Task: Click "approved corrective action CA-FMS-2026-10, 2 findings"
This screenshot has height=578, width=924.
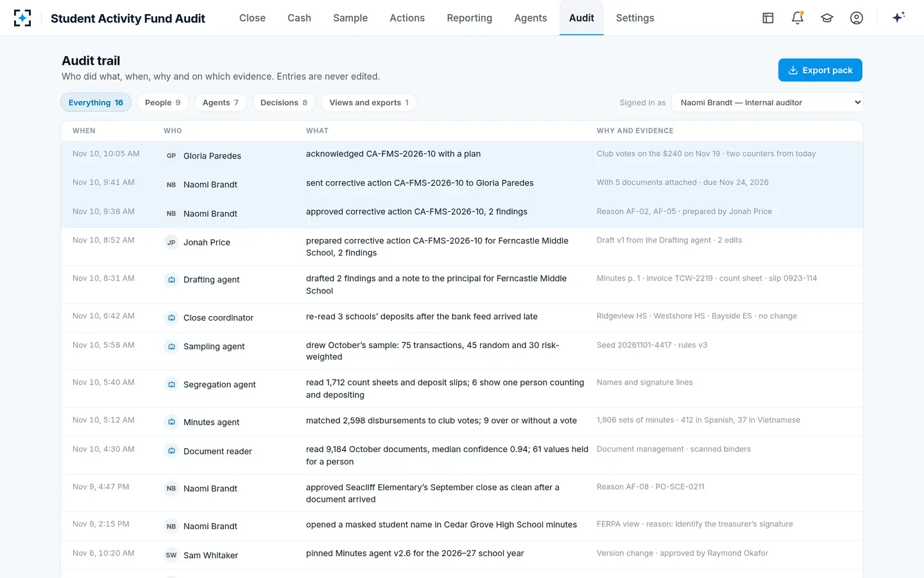Action: click(416, 211)
